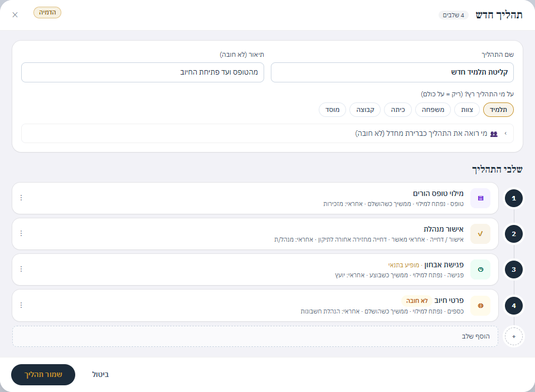Image resolution: width=535 pixels, height=392 pixels.
Task: Click the לא חובה tag on פרטי חיוב
Action: coord(417,301)
